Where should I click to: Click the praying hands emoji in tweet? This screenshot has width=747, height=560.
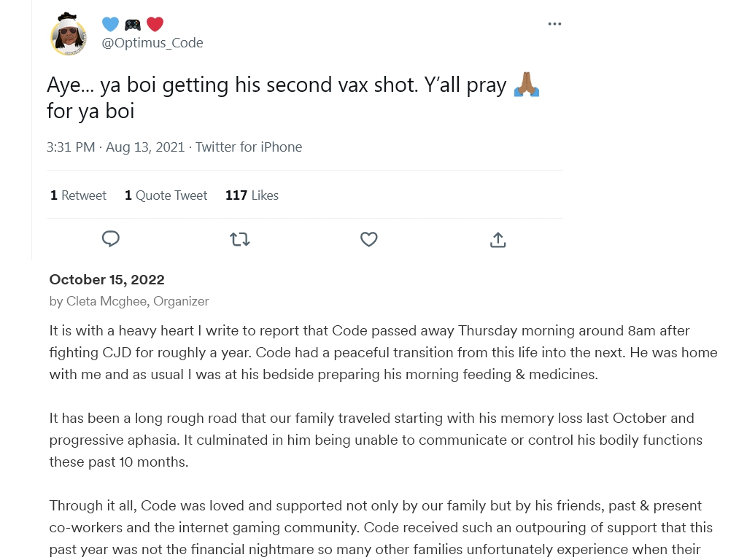coord(527,85)
